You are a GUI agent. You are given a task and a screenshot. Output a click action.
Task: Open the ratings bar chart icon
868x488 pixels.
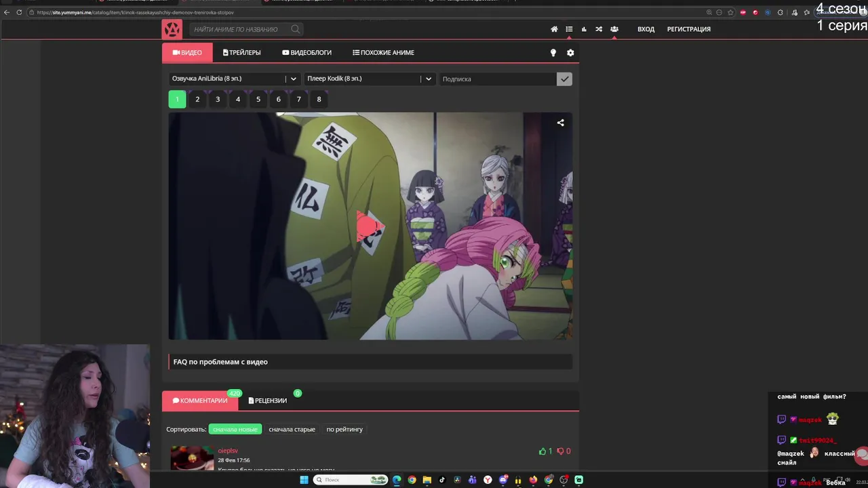[x=584, y=29]
